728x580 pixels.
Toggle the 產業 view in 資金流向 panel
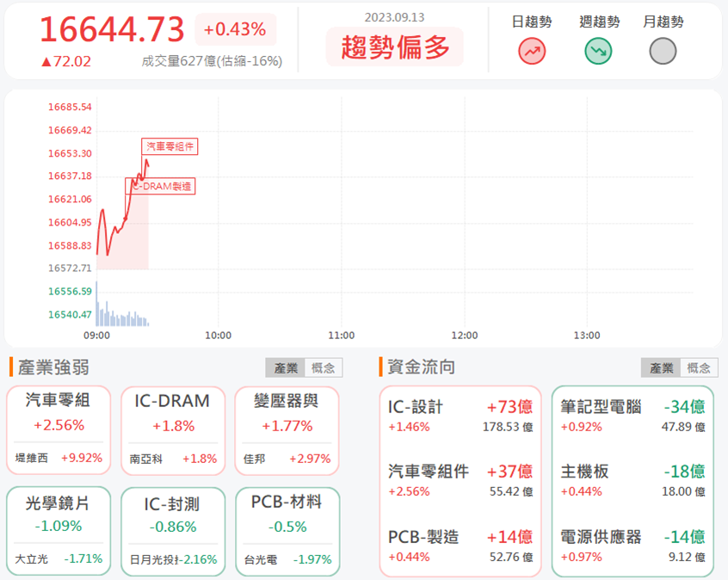tap(660, 367)
